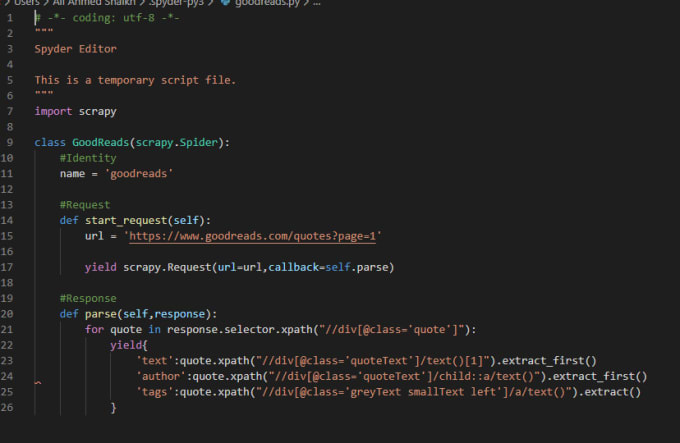This screenshot has height=443, width=680.
Task: Click extract_first() on line 23
Action: pos(549,361)
